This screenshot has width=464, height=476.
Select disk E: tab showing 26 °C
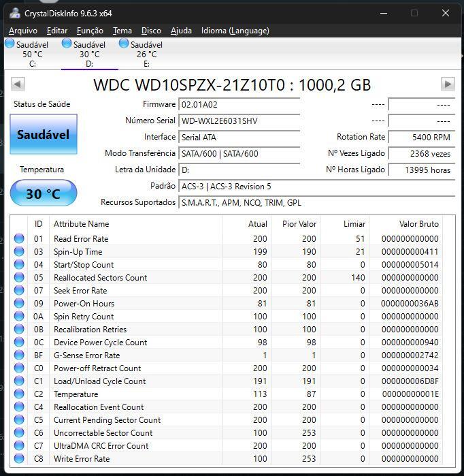tap(146, 54)
